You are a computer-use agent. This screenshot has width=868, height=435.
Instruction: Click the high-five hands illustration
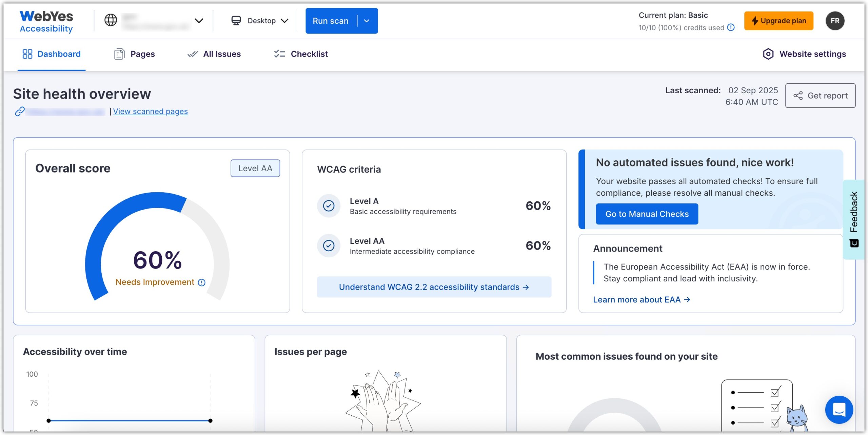pyautogui.click(x=383, y=401)
